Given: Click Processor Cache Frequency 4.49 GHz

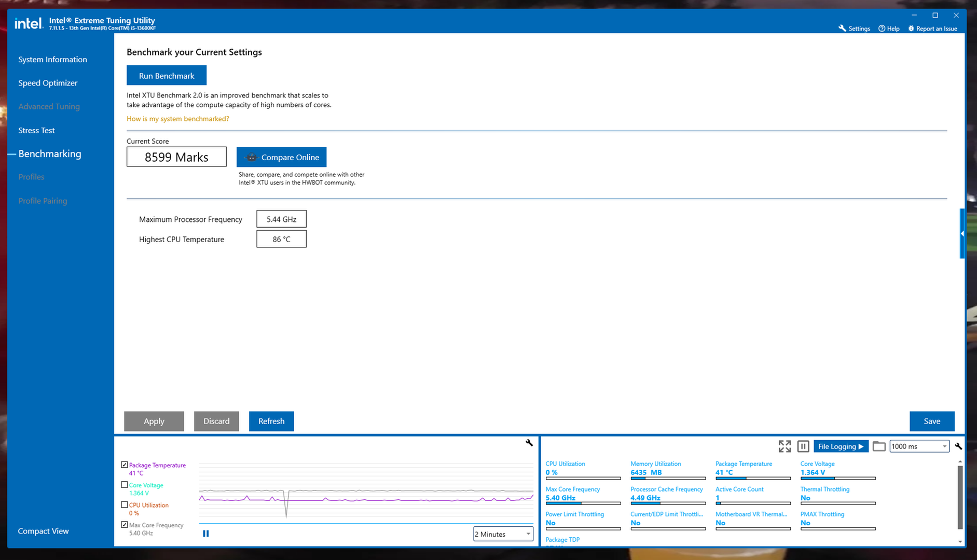Looking at the screenshot, I should pyautogui.click(x=668, y=495).
